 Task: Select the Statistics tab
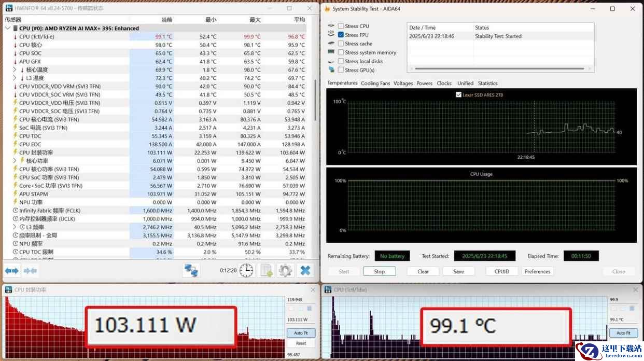[487, 84]
